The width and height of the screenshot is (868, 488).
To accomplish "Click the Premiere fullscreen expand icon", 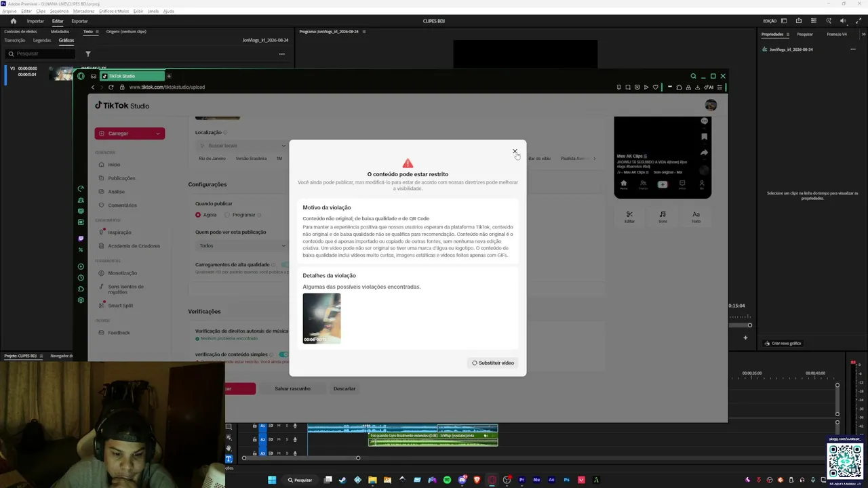I will pyautogui.click(x=858, y=21).
